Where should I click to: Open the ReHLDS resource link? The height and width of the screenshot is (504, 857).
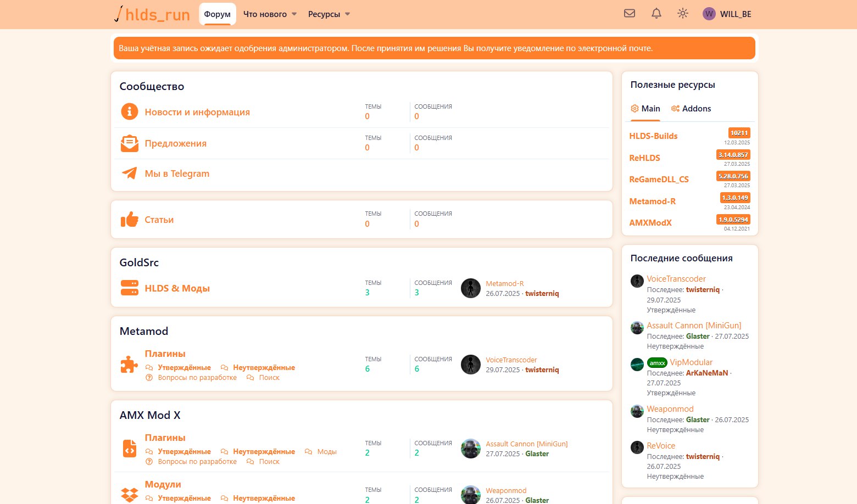point(644,158)
